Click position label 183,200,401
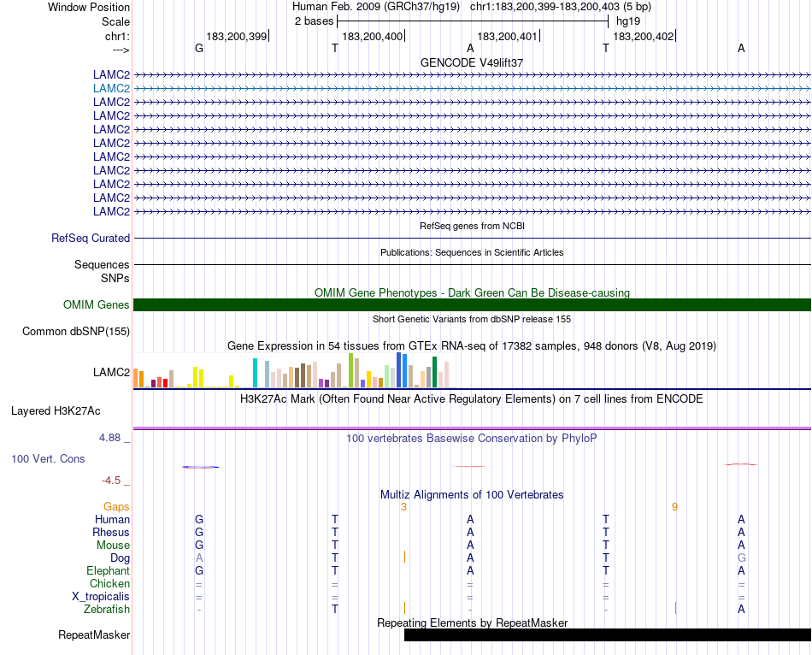Image resolution: width=812 pixels, height=655 pixels. click(x=508, y=36)
